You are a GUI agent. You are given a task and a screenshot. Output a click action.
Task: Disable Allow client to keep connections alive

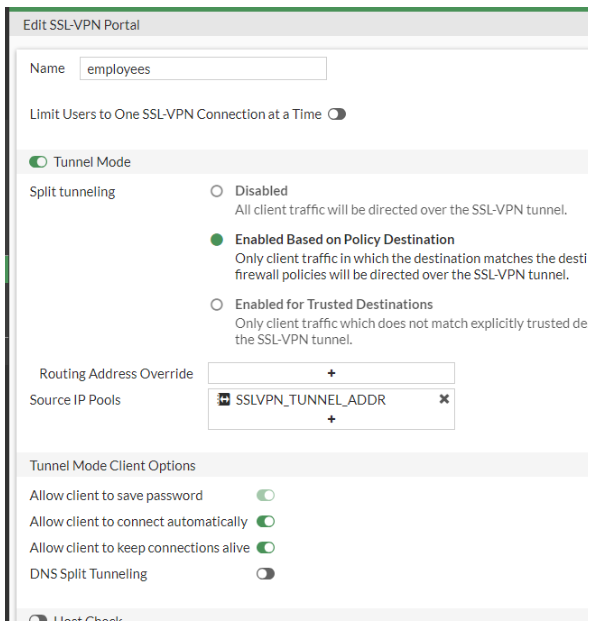coord(265,547)
